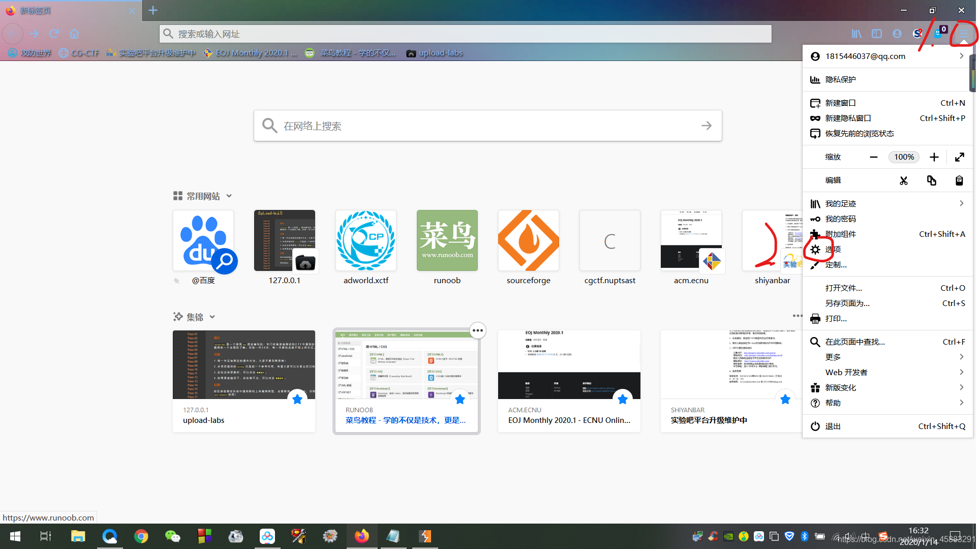Click the Library toolbar icon
The height and width of the screenshot is (549, 980).
(856, 34)
